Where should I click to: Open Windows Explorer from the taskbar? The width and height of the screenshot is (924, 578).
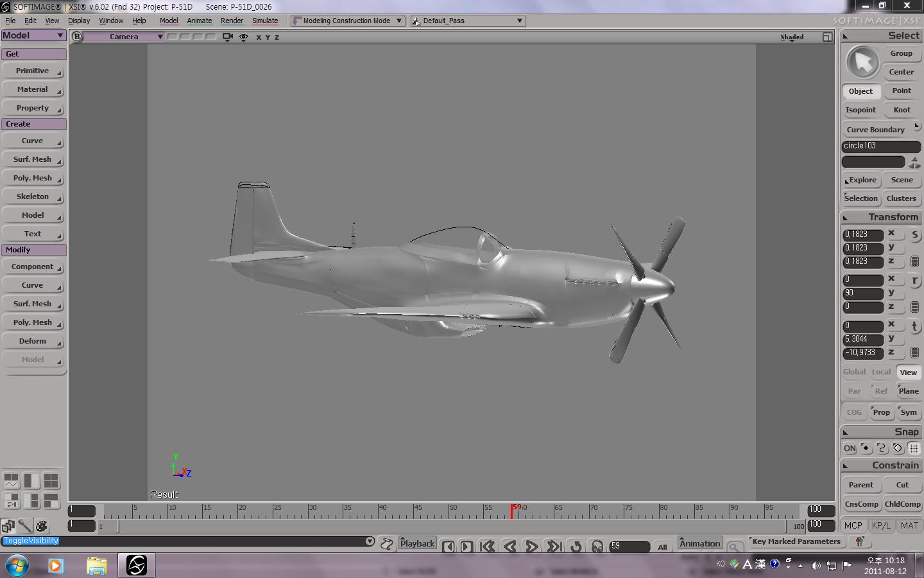(x=96, y=565)
